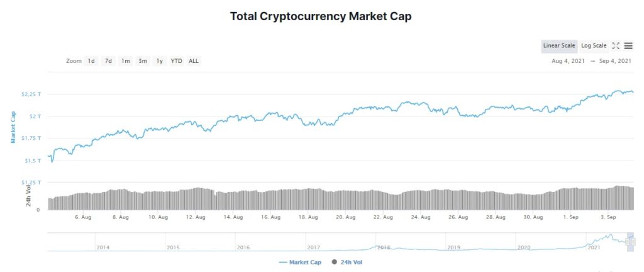Choose the 3m zoom option
Image resolution: width=644 pixels, height=272 pixels.
[x=143, y=61]
